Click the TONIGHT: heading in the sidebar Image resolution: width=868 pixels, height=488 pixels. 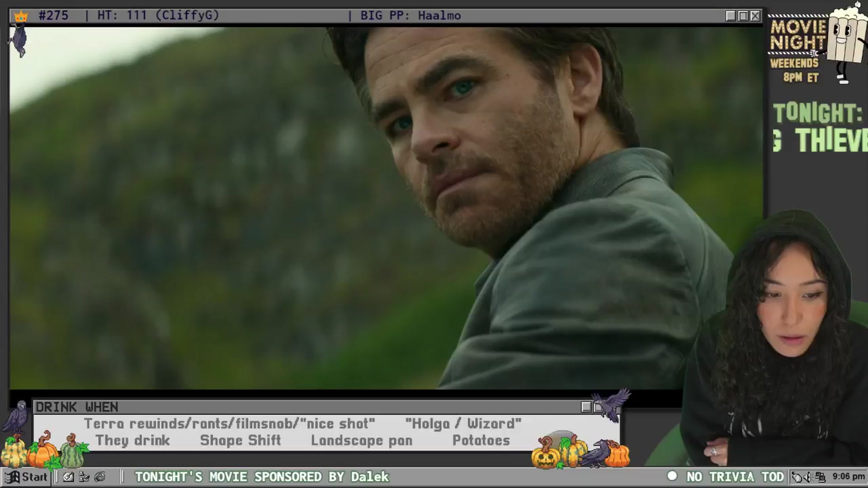pos(817,113)
